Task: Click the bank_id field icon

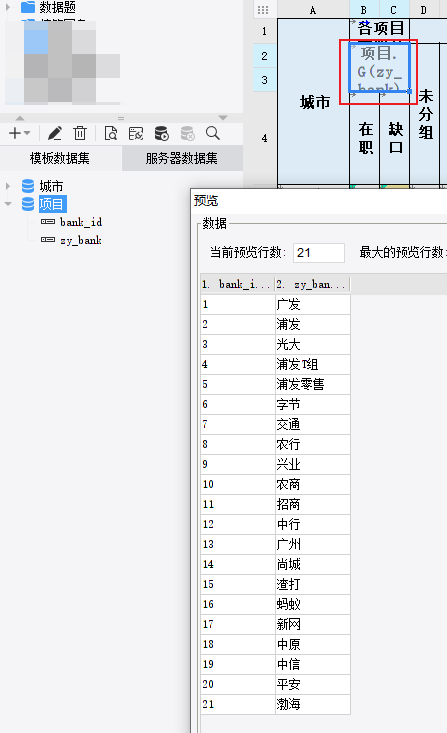Action: (x=48, y=222)
